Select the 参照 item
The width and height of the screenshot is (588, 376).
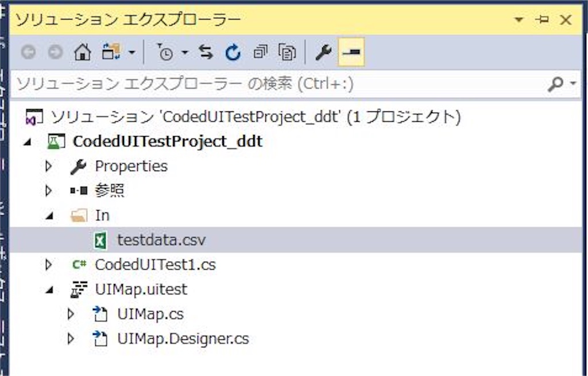click(109, 191)
